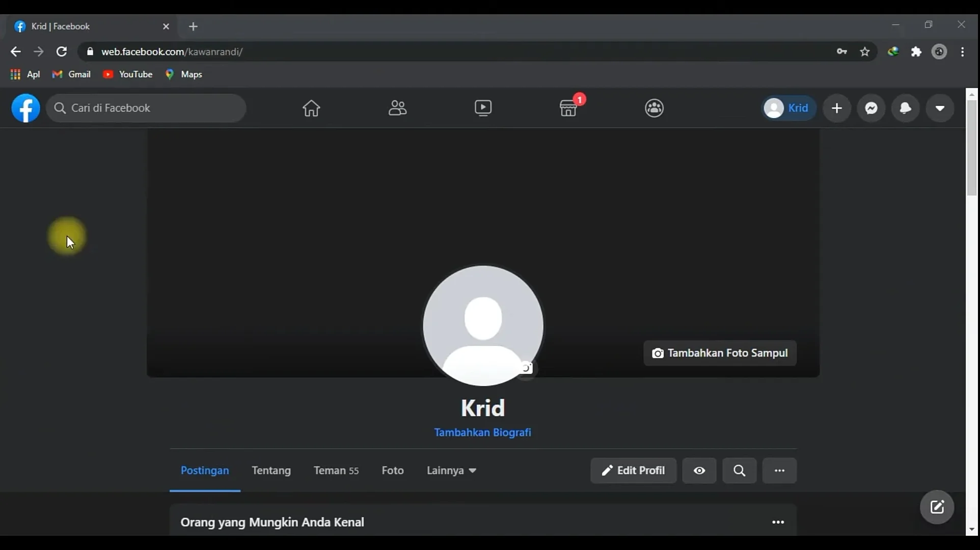Screen dimensions: 980x550
Task: Open the Friends icon in top navigation
Action: coord(397,108)
